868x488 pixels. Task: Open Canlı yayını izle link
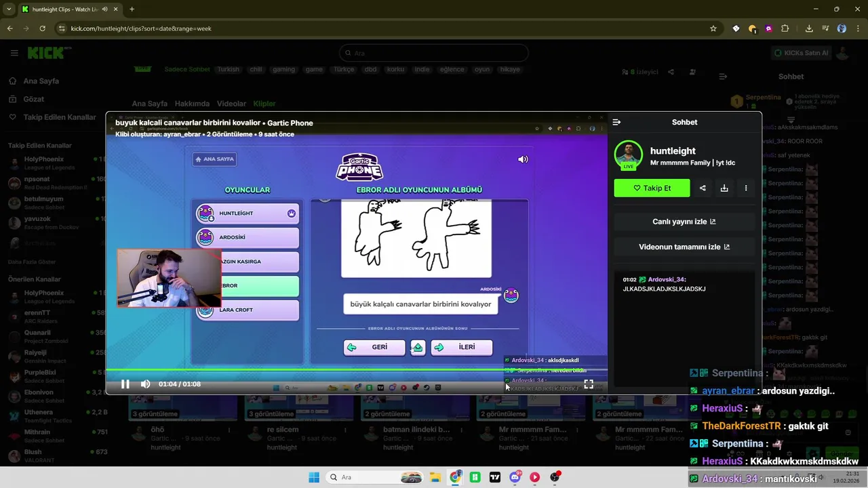pyautogui.click(x=684, y=222)
